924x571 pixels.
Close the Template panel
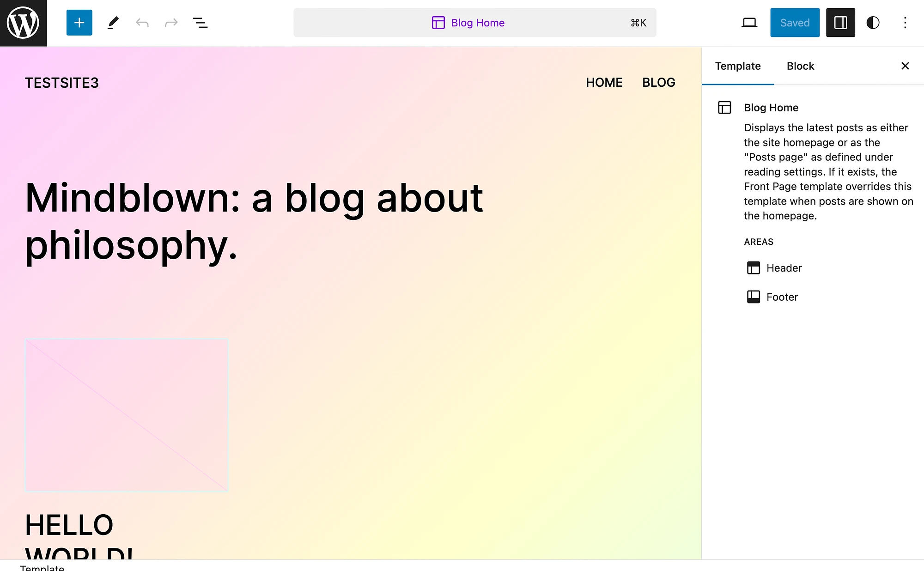[x=905, y=65]
